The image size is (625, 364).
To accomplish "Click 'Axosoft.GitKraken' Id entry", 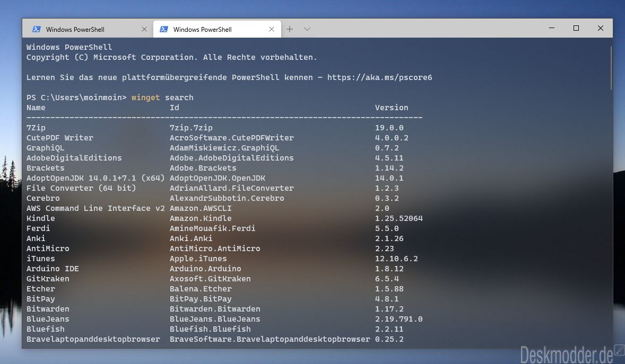I will click(210, 279).
